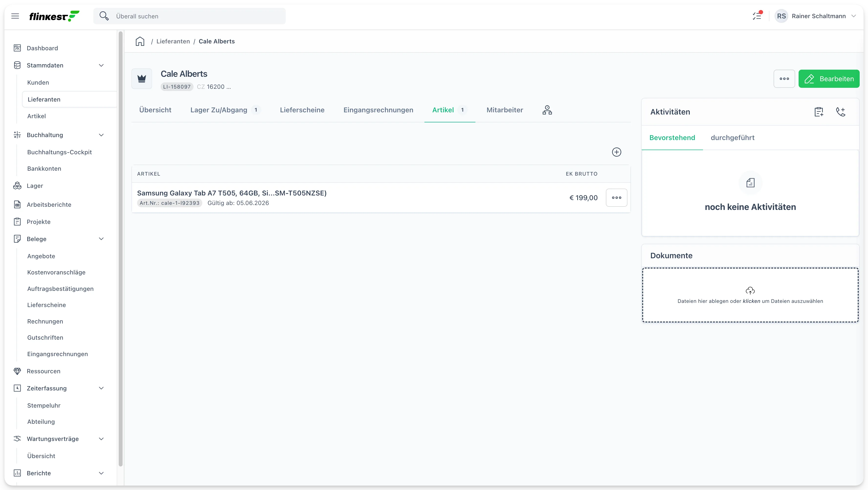Collapse the Stammdaten section

101,65
